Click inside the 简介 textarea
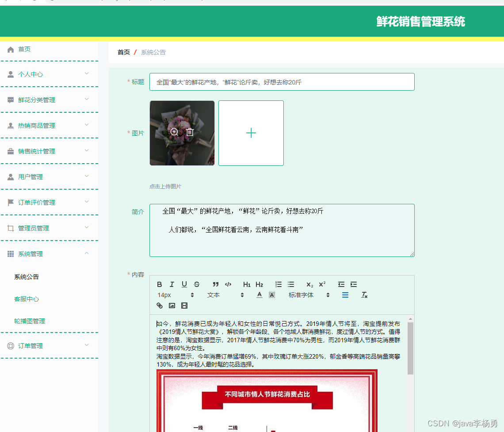This screenshot has width=504, height=432. [x=282, y=230]
